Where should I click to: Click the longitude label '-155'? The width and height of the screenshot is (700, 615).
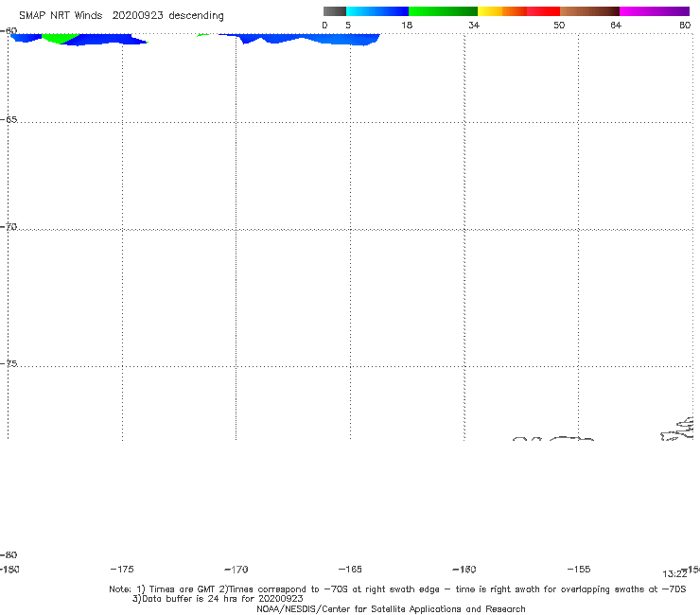click(579, 570)
